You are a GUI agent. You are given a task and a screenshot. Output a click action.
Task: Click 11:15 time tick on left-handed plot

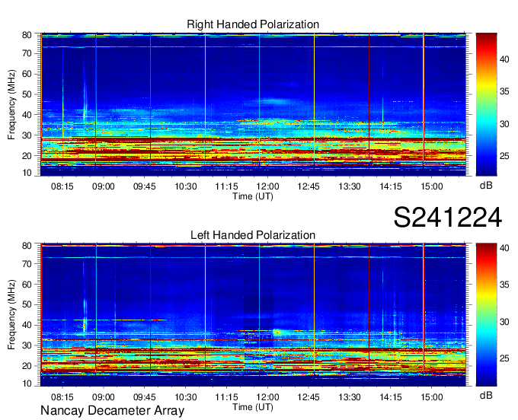tap(226, 397)
